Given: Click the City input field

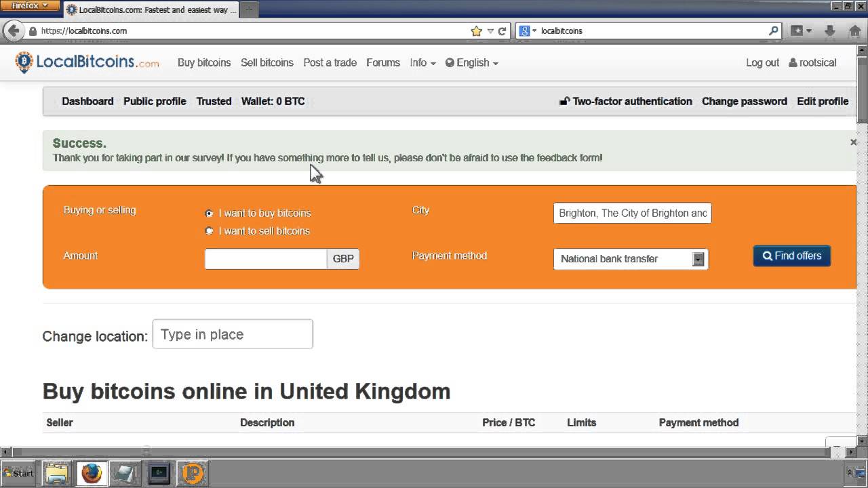Looking at the screenshot, I should click(632, 213).
